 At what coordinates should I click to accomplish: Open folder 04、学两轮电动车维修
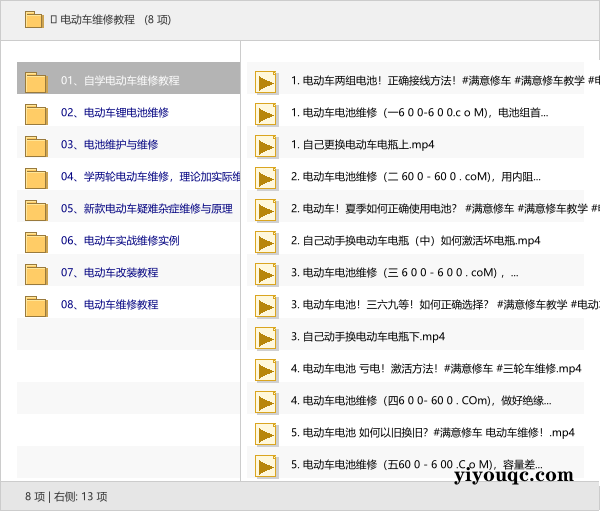pyautogui.click(x=150, y=177)
